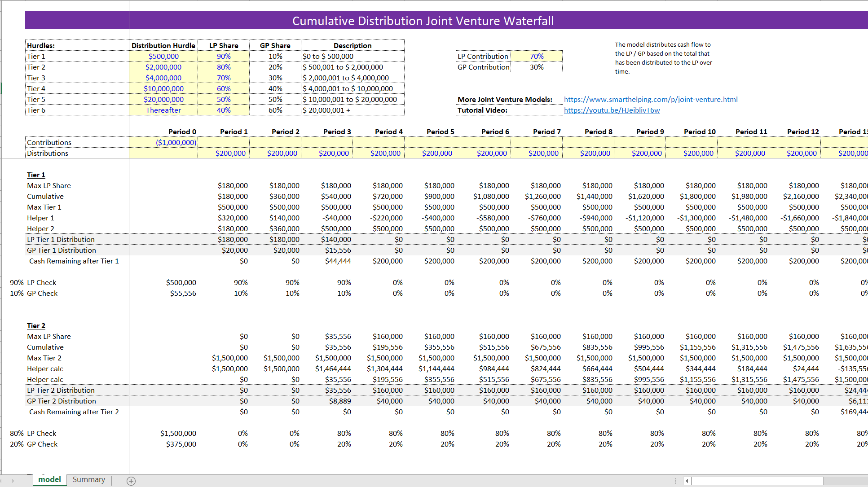The height and width of the screenshot is (487, 868).
Task: Select the Thereafter hurdle cell
Action: click(163, 110)
